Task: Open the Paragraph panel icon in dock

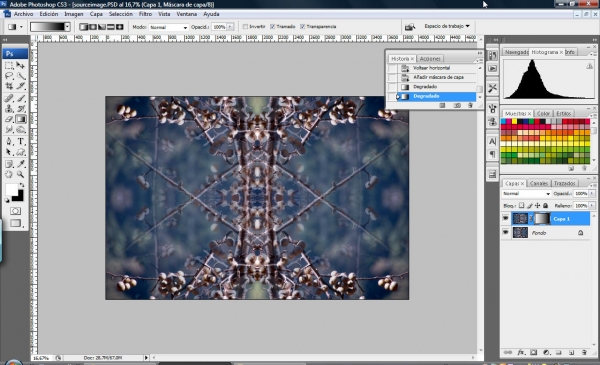Action: [492, 154]
